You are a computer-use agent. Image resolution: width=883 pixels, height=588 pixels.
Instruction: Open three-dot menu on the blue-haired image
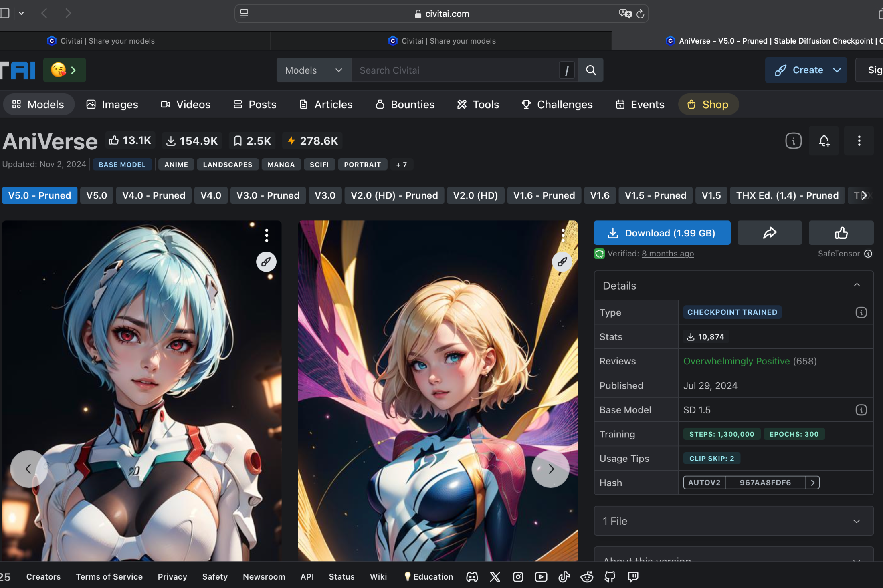pyautogui.click(x=267, y=235)
